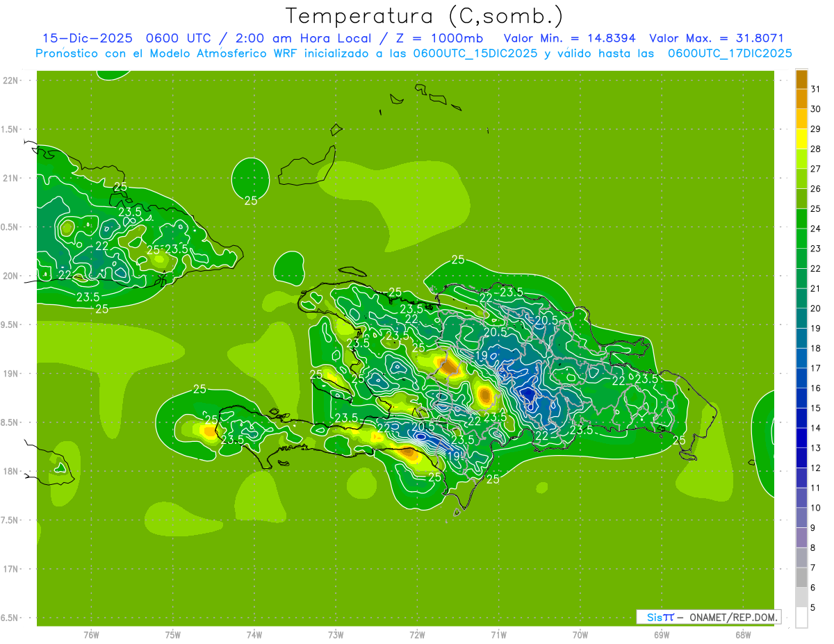Click the legend value '5'
The height and width of the screenshot is (644, 834).
click(x=814, y=607)
